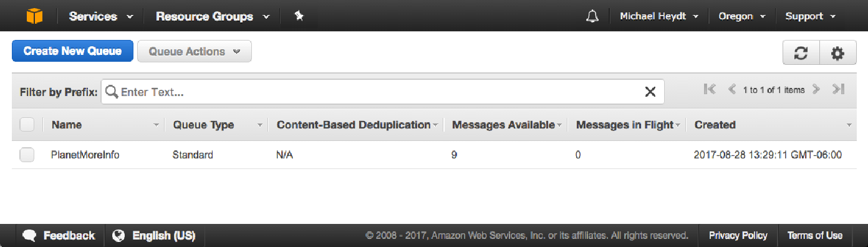Open the notifications bell
Image resolution: width=868 pixels, height=247 pixels.
(592, 16)
